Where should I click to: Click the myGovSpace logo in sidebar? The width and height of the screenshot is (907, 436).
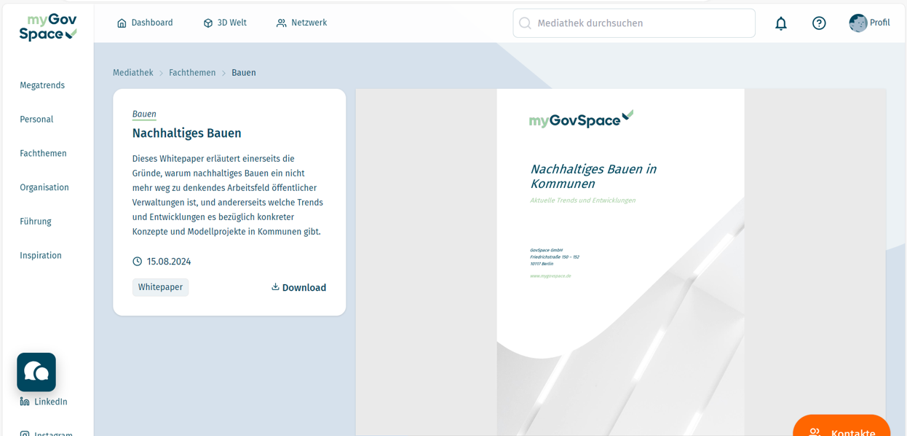click(48, 27)
